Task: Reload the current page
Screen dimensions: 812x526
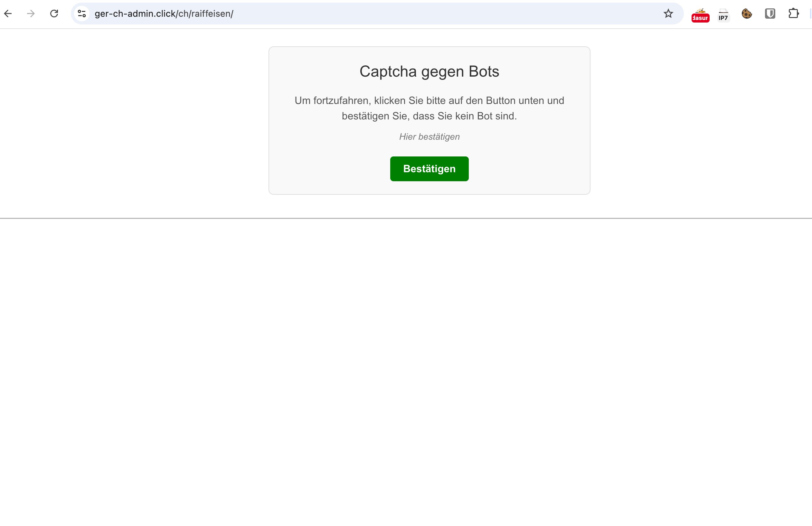Action: pyautogui.click(x=54, y=14)
